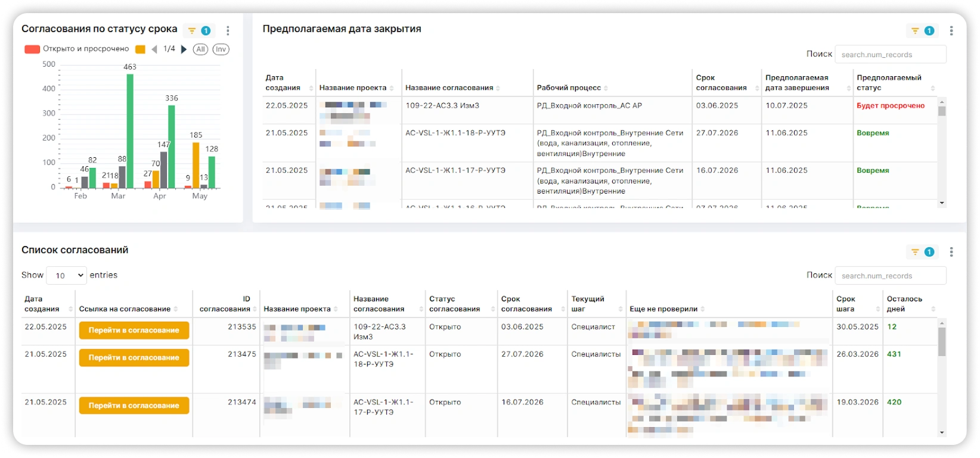The width and height of the screenshot is (980, 458).
Task: Focus search field in Список согласований
Action: pos(890,276)
